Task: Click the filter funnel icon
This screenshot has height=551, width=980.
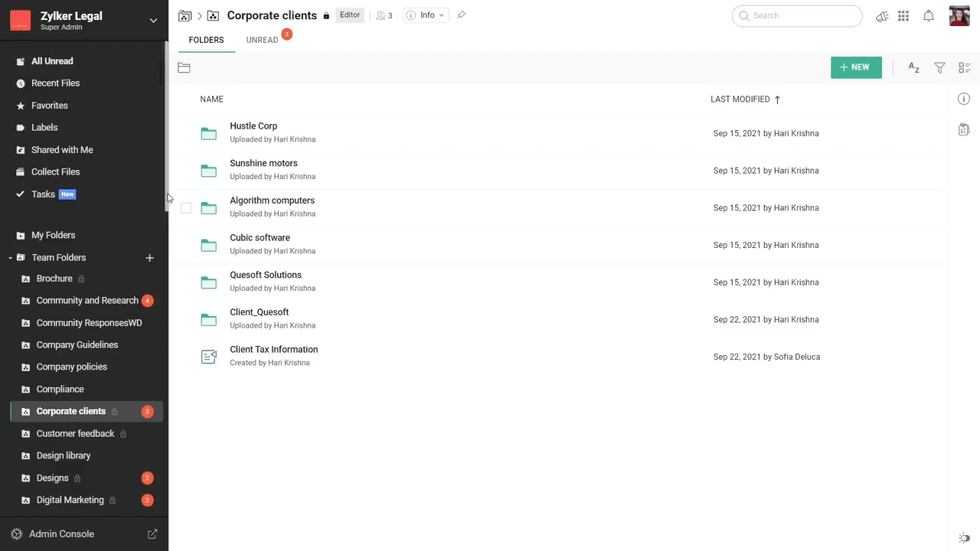Action: pos(939,68)
